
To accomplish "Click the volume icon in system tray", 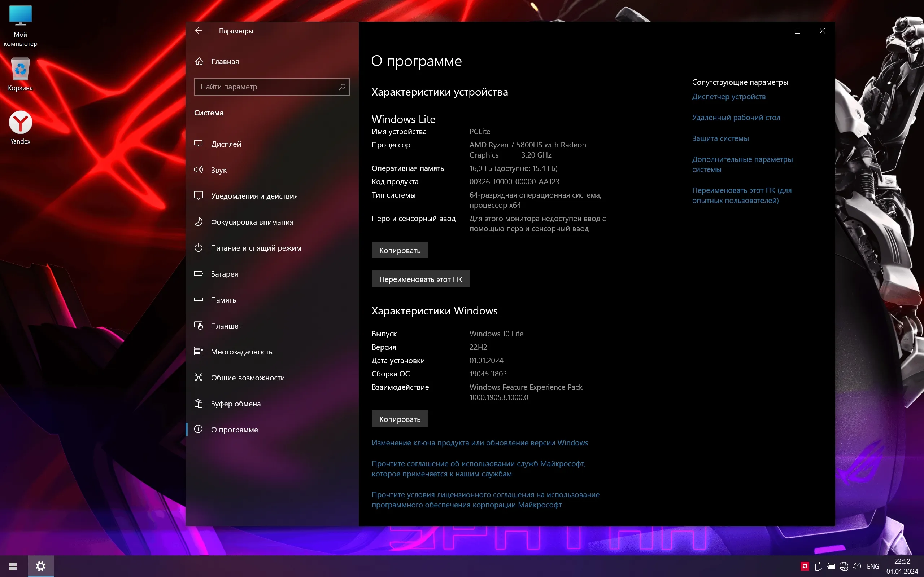I will point(857,566).
